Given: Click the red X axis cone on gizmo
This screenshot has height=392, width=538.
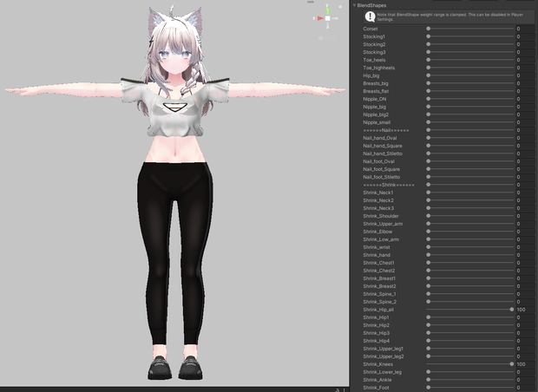Looking at the screenshot, I should pyautogui.click(x=320, y=18).
